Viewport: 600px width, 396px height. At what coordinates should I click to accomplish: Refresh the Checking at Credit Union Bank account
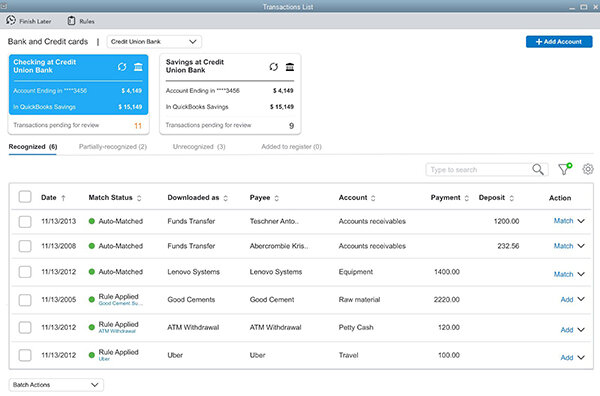[122, 67]
